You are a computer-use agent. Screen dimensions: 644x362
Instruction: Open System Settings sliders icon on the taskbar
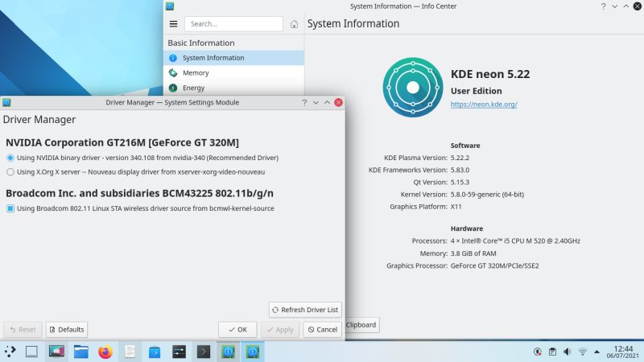click(179, 352)
